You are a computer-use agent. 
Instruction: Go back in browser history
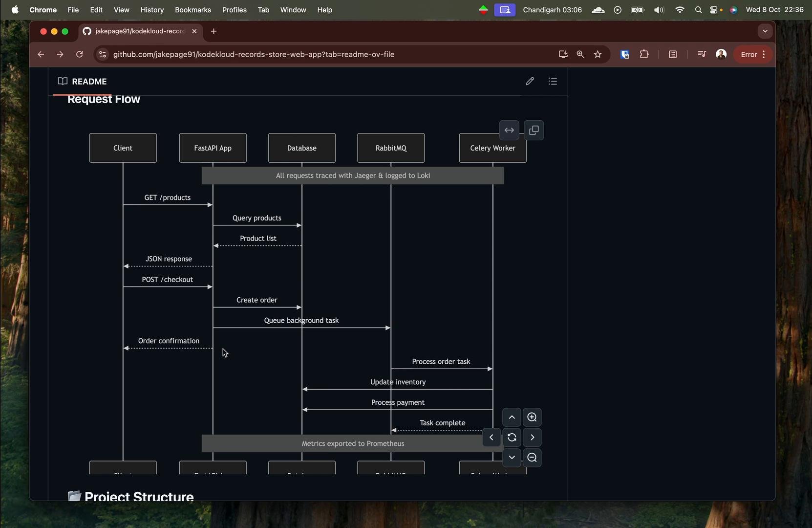click(x=41, y=54)
